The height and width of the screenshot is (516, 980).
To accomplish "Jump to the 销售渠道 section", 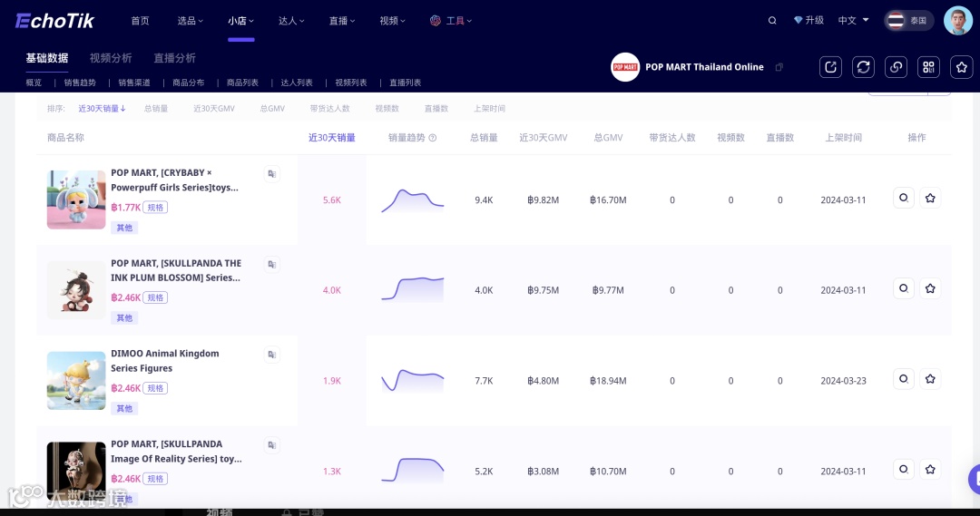I will (134, 83).
